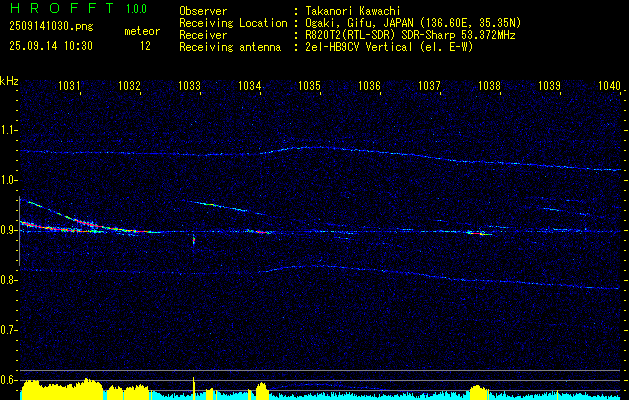This screenshot has width=629, height=400.
Task: Click R820T2 SDR-Sharp 53.372MHz text
Action: coord(410,35)
